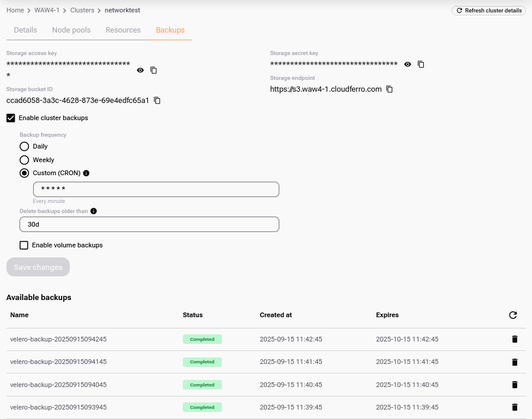This screenshot has width=532, height=419.
Task: Switch to the Node pools tab
Action: (71, 30)
